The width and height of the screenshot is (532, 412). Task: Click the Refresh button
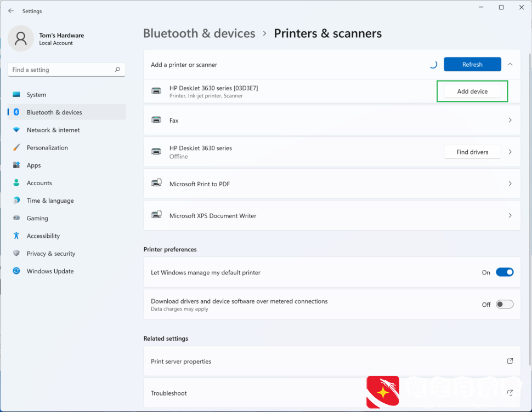tap(472, 65)
